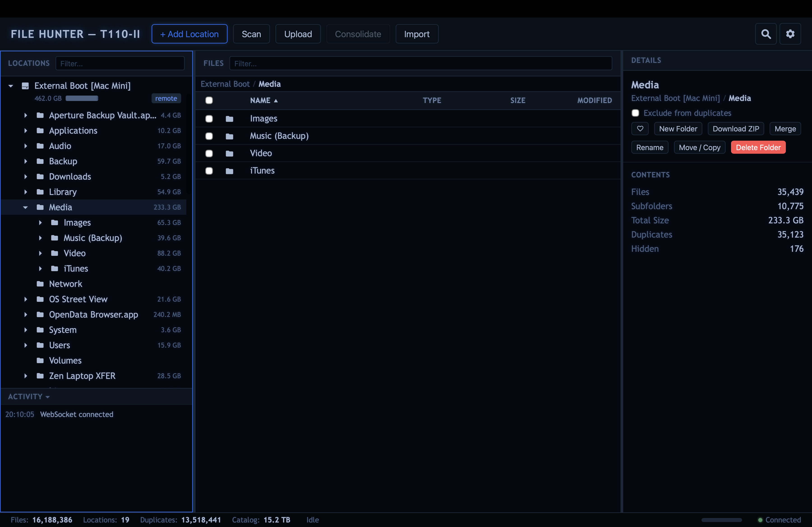Mark Media as favorite with the heart icon
The image size is (812, 527).
640,128
